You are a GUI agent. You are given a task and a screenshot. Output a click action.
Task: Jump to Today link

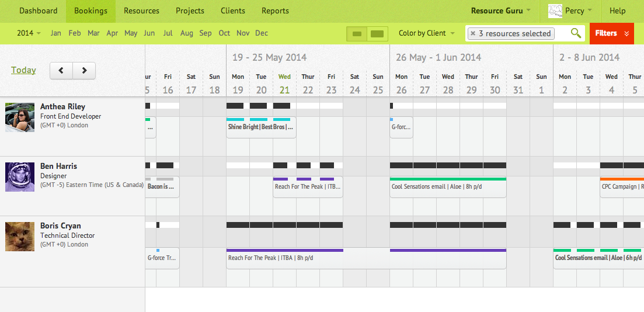[x=23, y=70]
